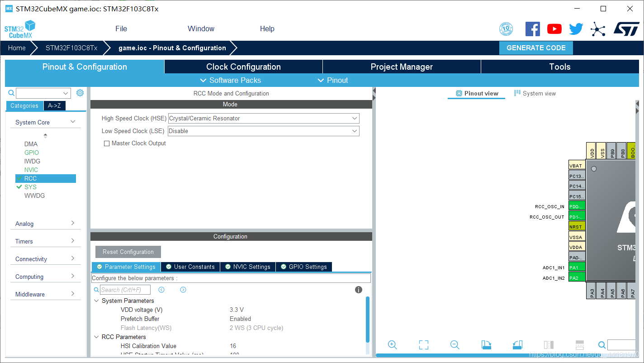Select GPIO in System Core list

pos(32,153)
